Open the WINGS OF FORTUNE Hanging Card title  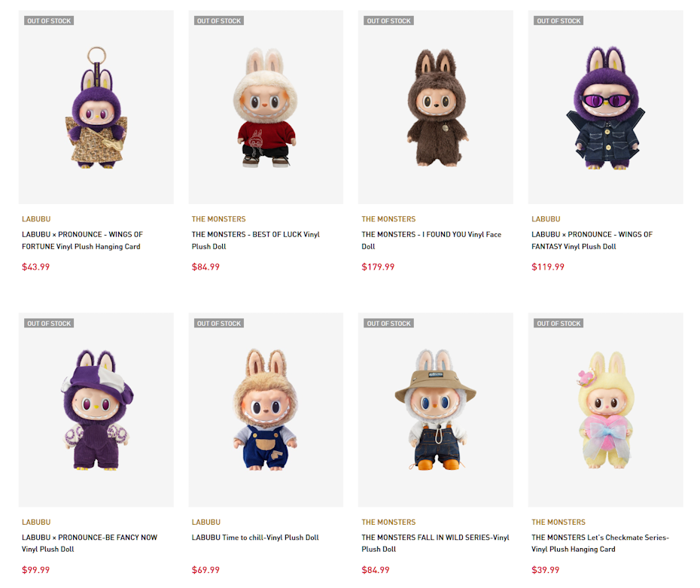[x=82, y=240]
